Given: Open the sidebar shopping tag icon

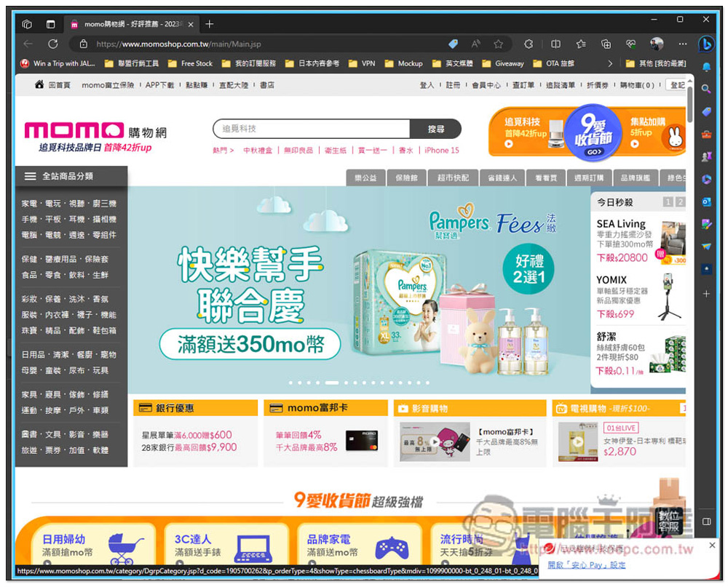Looking at the screenshot, I should tap(706, 111).
